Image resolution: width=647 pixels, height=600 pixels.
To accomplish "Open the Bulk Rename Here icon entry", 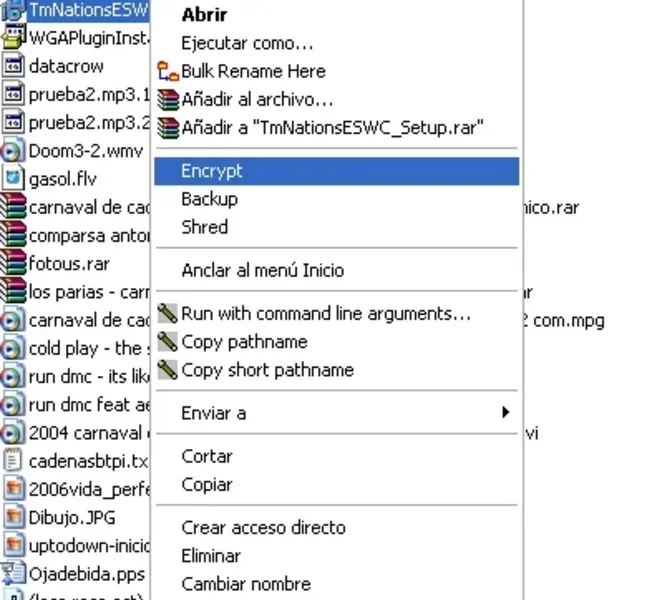I will [168, 71].
